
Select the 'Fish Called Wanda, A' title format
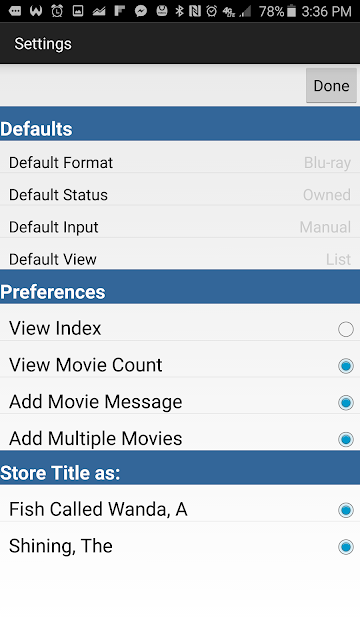[x=346, y=510]
